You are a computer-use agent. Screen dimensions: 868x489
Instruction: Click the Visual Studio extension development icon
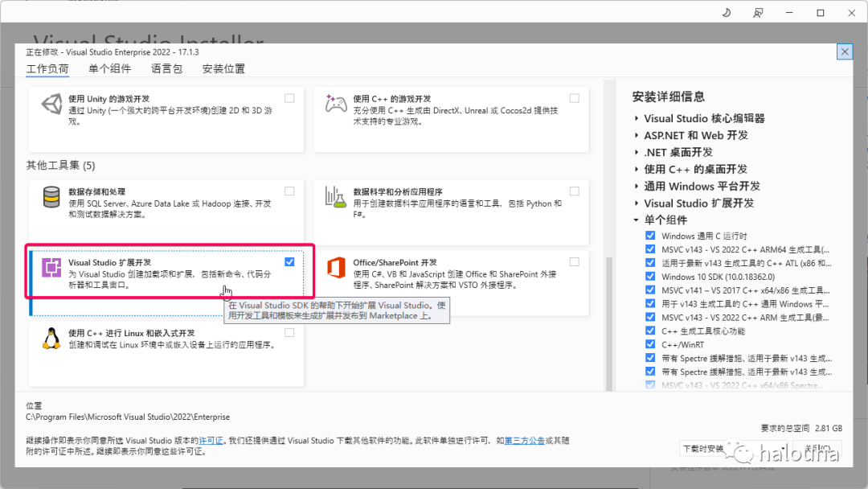pyautogui.click(x=51, y=268)
